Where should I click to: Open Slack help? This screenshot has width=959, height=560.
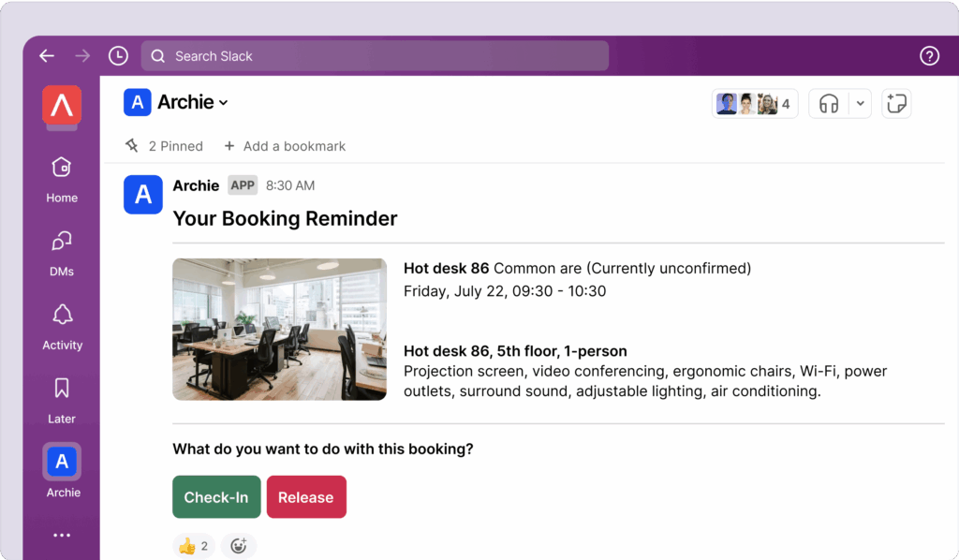click(x=929, y=55)
